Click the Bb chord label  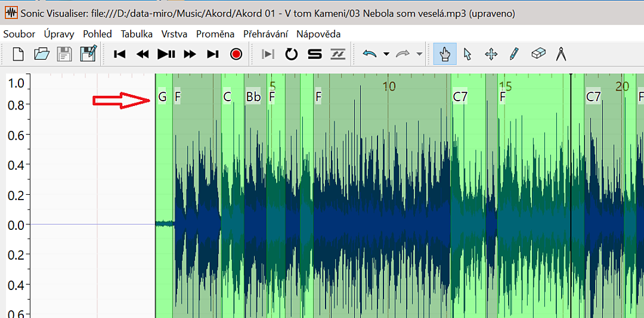[x=253, y=97]
